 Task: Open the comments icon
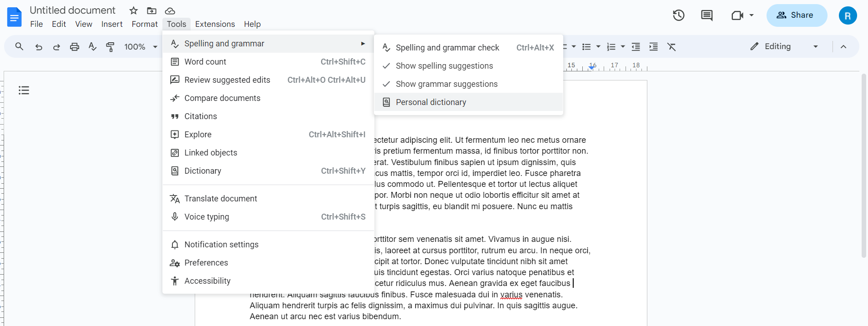click(707, 15)
